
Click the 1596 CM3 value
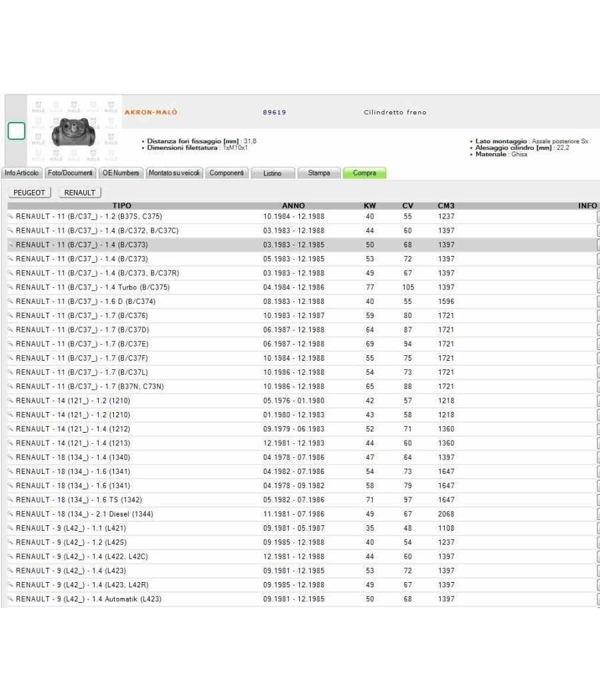(x=446, y=301)
